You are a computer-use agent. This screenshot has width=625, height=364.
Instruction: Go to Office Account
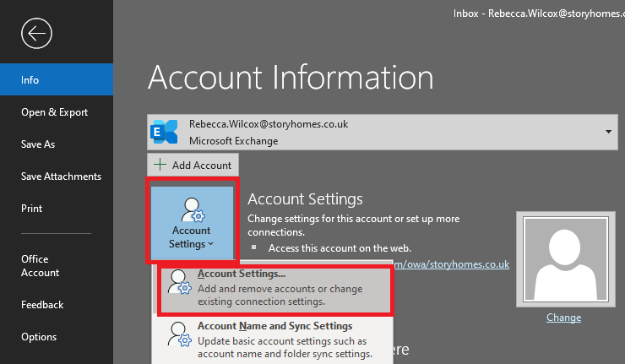click(57, 266)
